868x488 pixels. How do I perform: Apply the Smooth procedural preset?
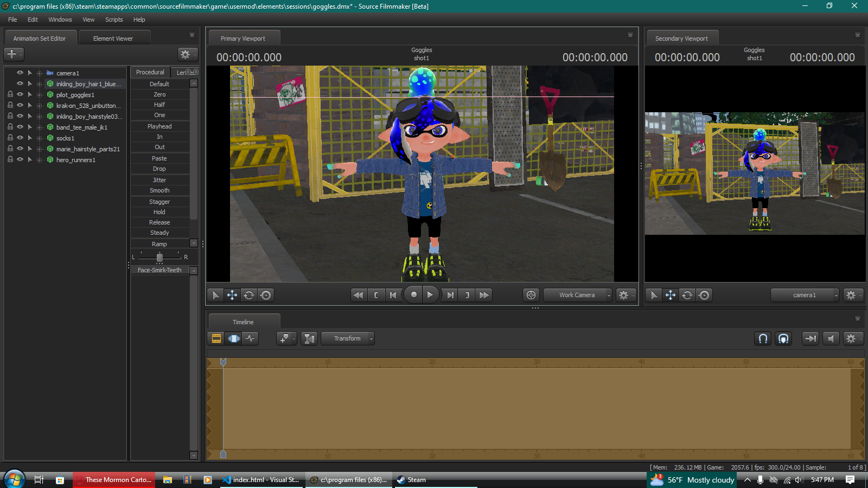tap(159, 190)
